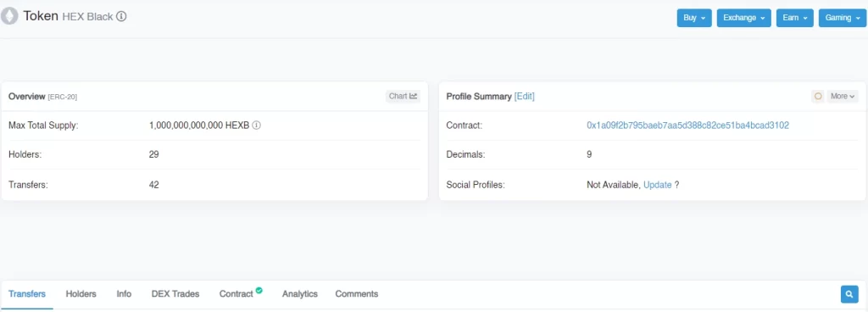Open the Gaming dropdown menu
Screen dimensions: 868x312
842,18
